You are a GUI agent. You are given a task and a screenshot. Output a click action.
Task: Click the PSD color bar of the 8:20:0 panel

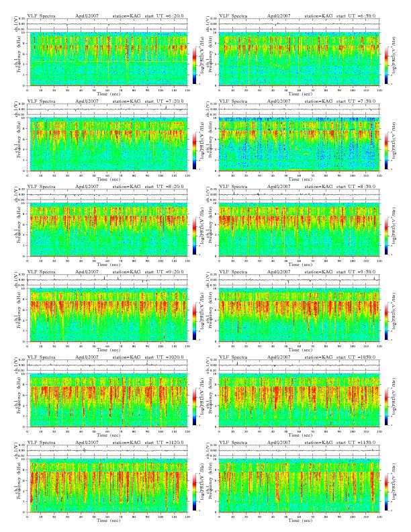point(194,236)
